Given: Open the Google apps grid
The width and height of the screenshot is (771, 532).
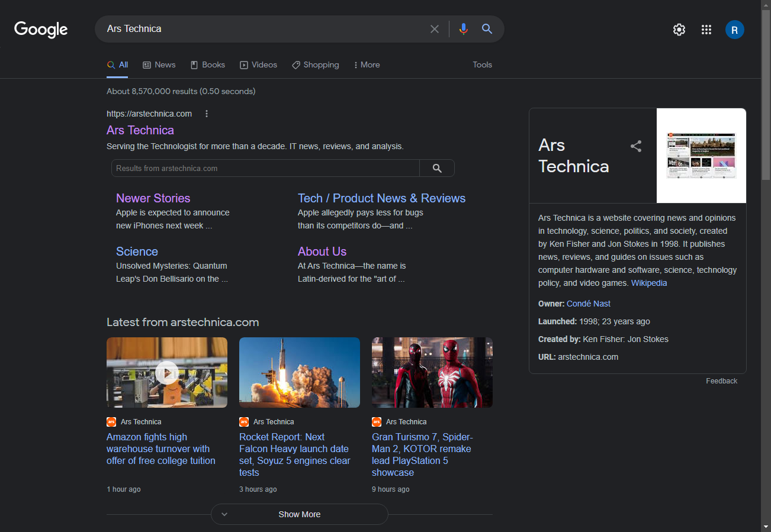Looking at the screenshot, I should tap(706, 30).
